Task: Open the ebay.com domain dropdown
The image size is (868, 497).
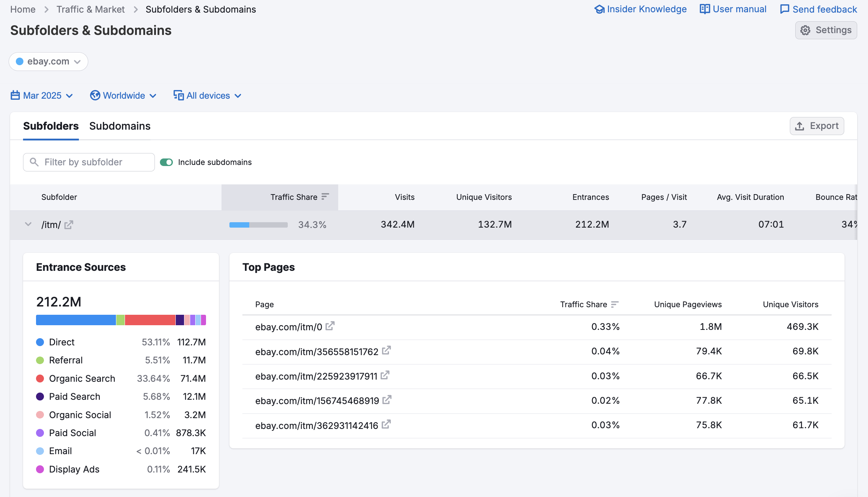Action: (x=48, y=62)
